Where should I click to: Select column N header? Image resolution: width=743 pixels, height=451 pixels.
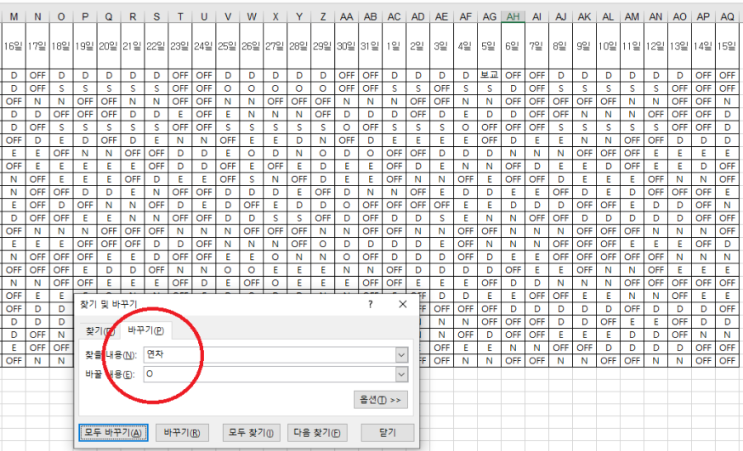click(x=37, y=17)
